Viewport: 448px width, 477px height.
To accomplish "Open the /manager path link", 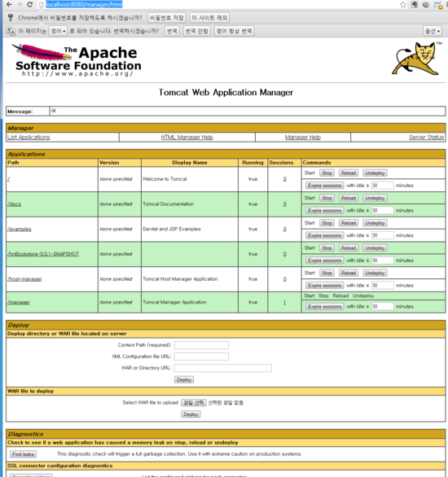I will point(19,302).
